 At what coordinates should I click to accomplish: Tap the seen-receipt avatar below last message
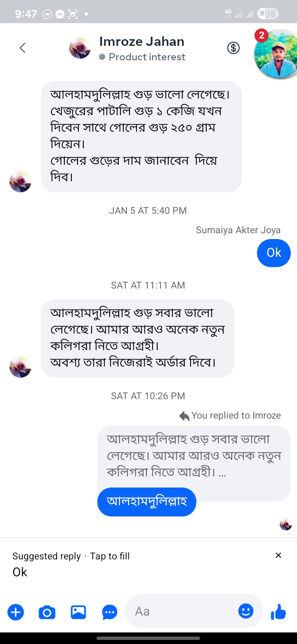tap(286, 524)
